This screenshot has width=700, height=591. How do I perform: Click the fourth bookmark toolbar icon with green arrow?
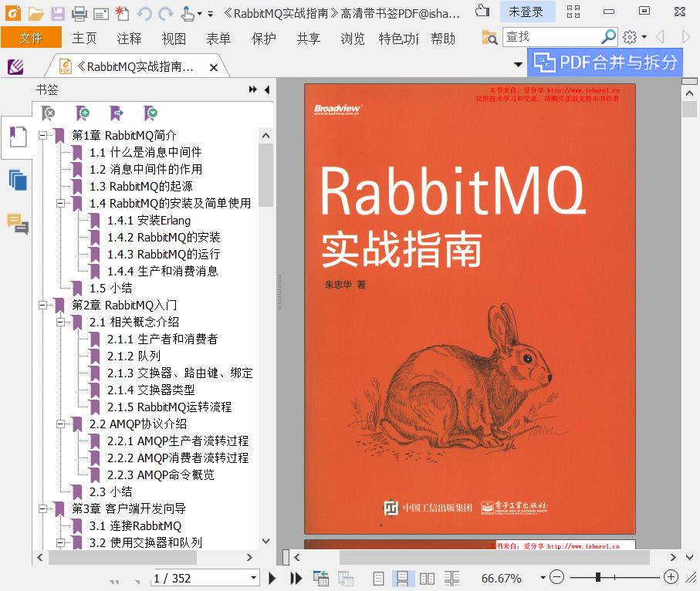pyautogui.click(x=150, y=113)
